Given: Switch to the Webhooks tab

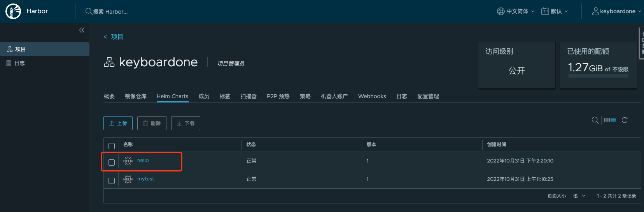Looking at the screenshot, I should pos(372,96).
